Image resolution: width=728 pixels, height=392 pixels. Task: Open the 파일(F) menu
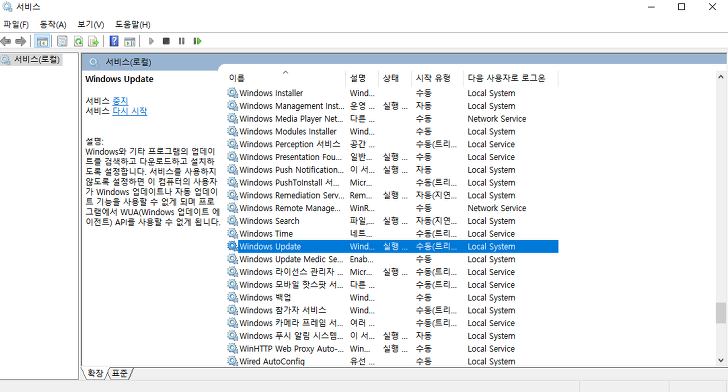click(16, 25)
